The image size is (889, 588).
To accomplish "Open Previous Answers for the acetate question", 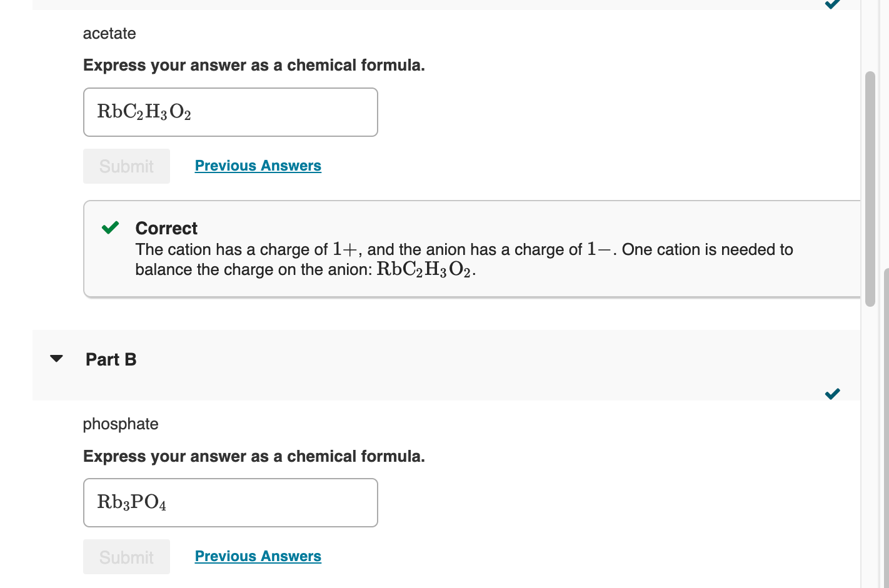I will pyautogui.click(x=258, y=166).
